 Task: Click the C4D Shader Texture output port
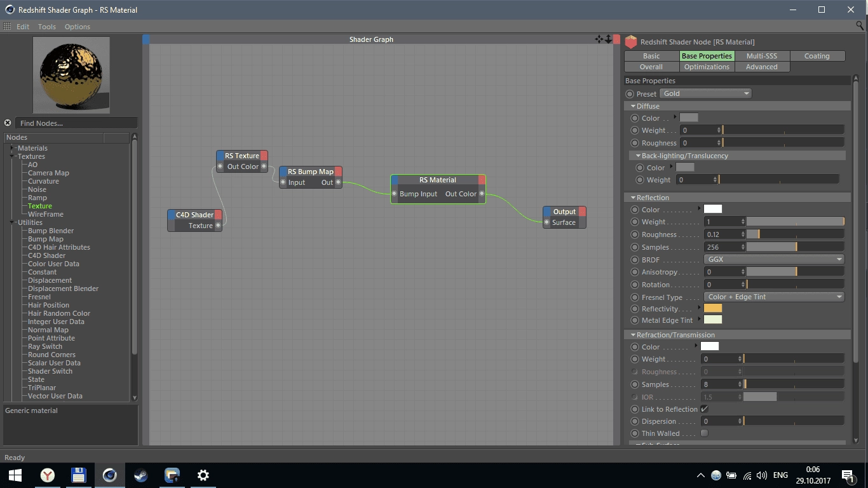218,226
